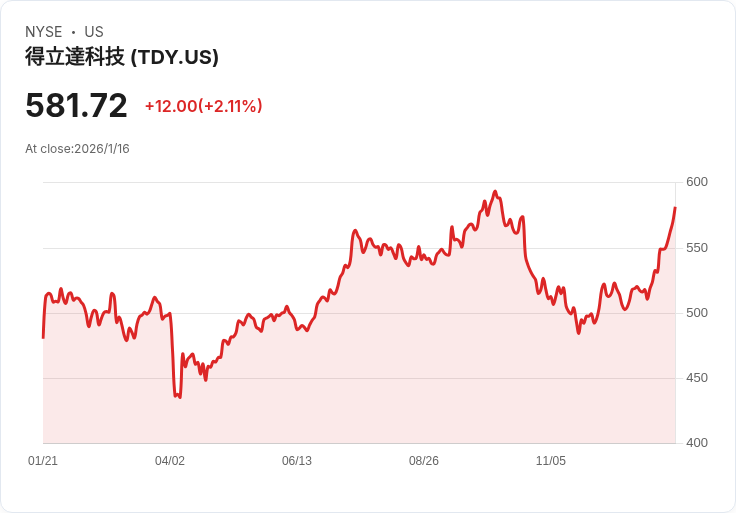736x513 pixels.
Task: Click the stock title 得立達科技 (TDY.US)
Action: [122, 57]
